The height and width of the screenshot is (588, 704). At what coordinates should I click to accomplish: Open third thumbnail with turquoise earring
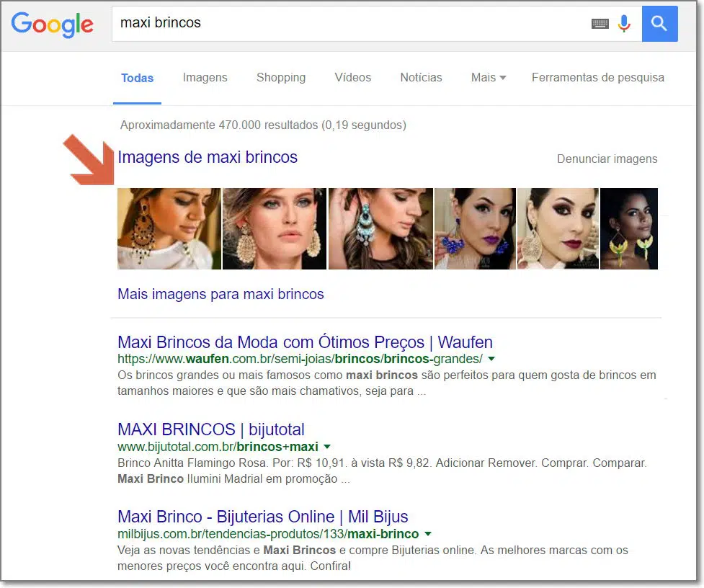coord(380,229)
